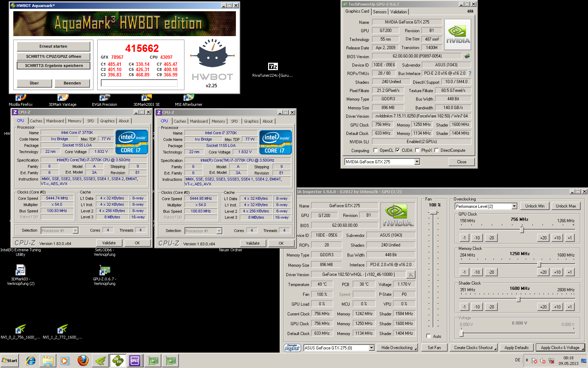588x368 pixels.
Task: Click the GPU Clock slider handle
Action: (522, 230)
